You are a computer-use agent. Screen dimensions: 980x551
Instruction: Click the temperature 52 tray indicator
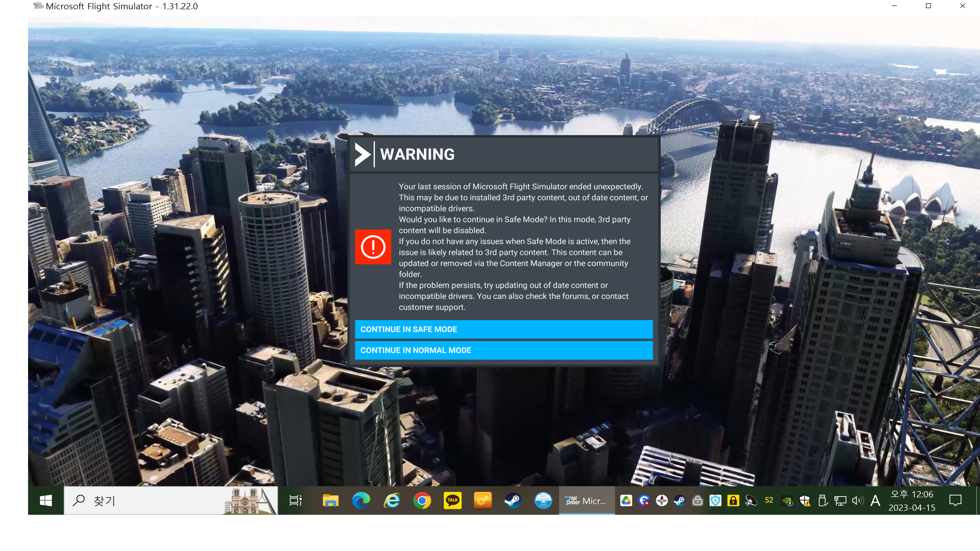tap(769, 500)
